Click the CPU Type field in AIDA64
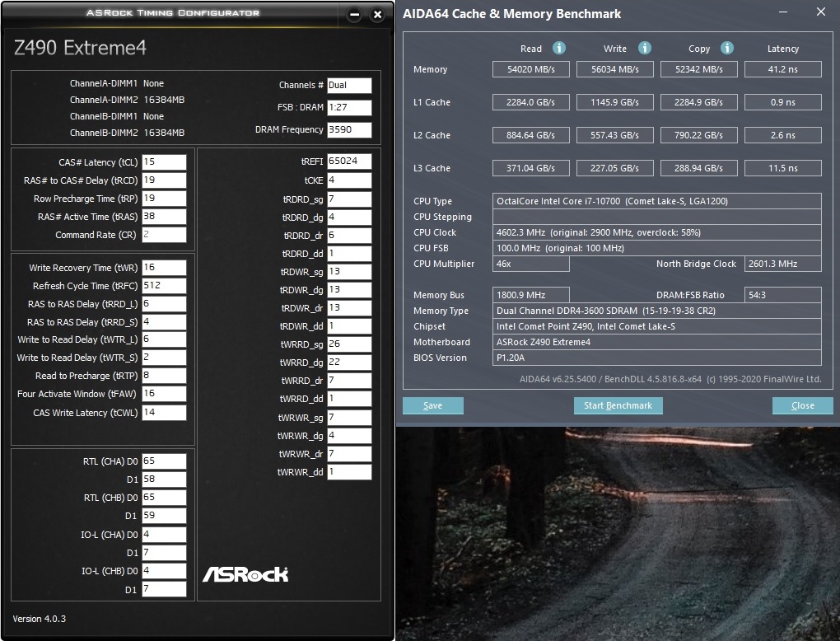This screenshot has width=840, height=641. tap(657, 201)
